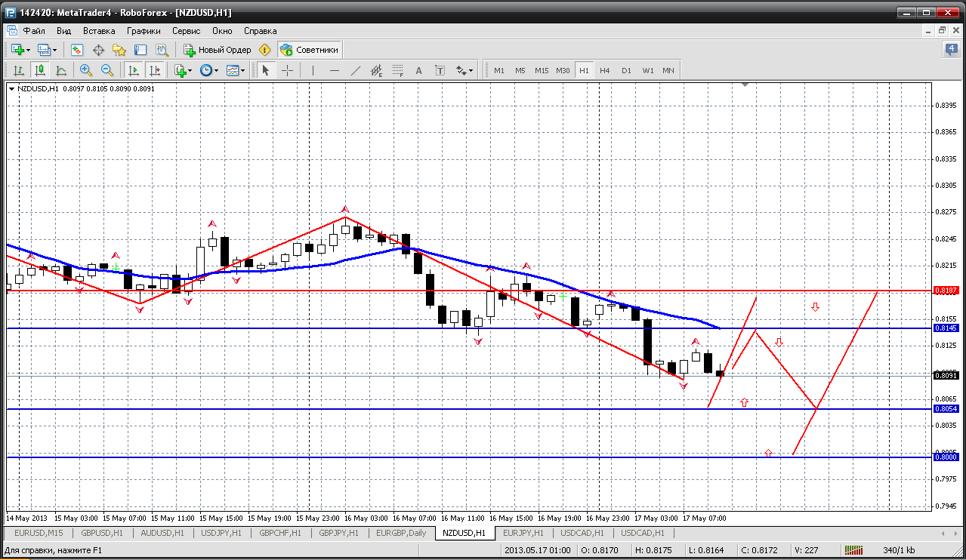Switch to the EURGBP,Daily chart tab
The image size is (966, 560).
click(400, 533)
